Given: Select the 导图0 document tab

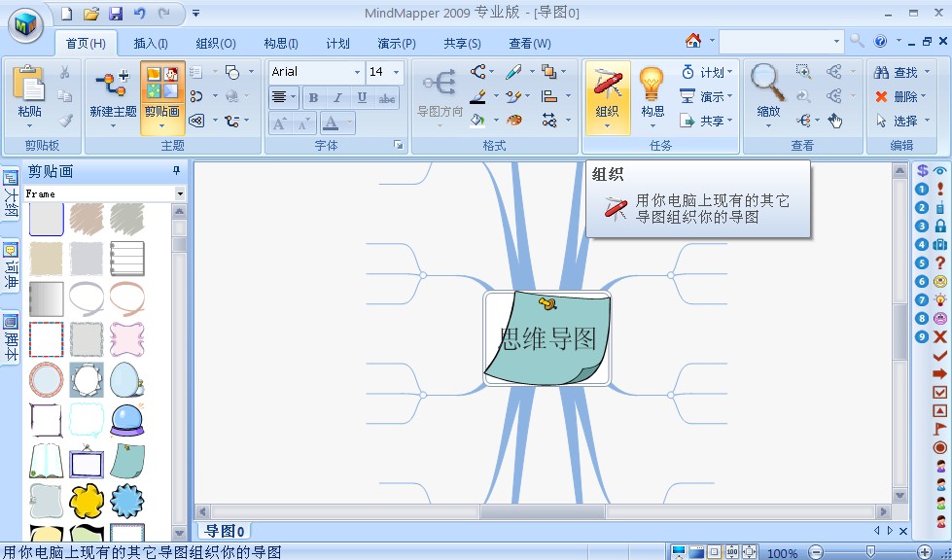Looking at the screenshot, I should (x=224, y=531).
